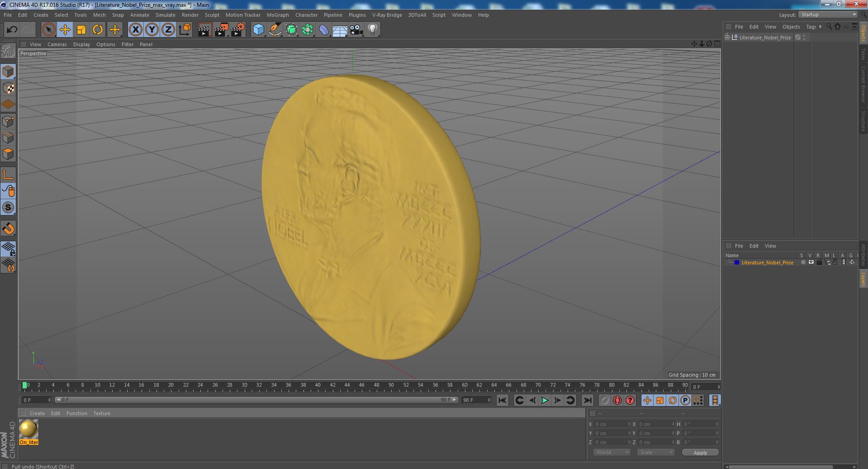The height and width of the screenshot is (469, 868).
Task: Enable Points mode
Action: pos(8,121)
